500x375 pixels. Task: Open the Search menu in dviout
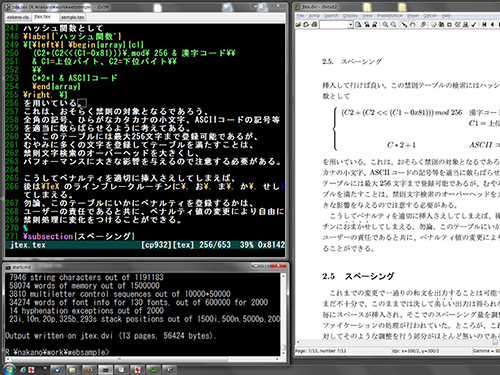[331, 16]
